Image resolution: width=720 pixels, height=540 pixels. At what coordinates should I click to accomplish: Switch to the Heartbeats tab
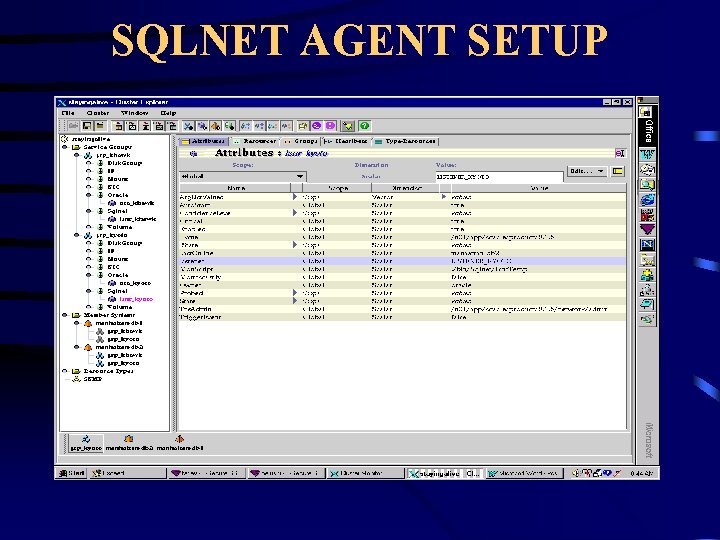(x=346, y=141)
